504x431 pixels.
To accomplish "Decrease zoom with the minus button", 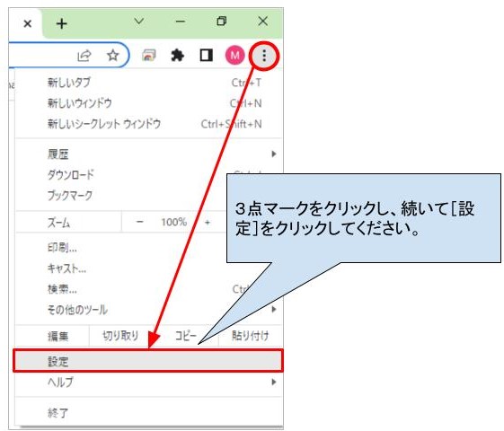I will [139, 222].
